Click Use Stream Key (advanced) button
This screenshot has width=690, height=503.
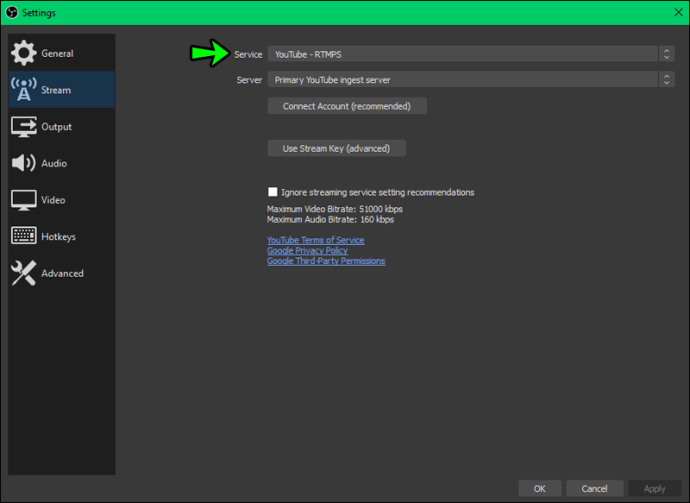337,148
